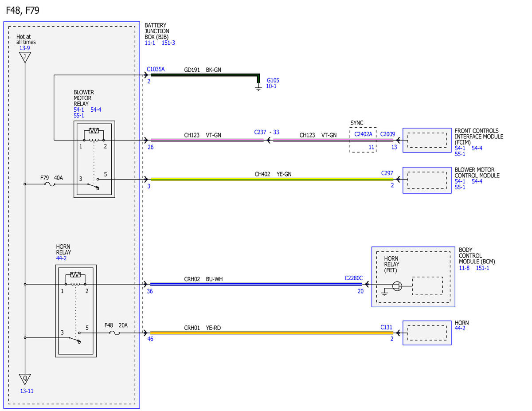Open connector C131 link
This screenshot has width=532, height=411.
click(x=387, y=327)
